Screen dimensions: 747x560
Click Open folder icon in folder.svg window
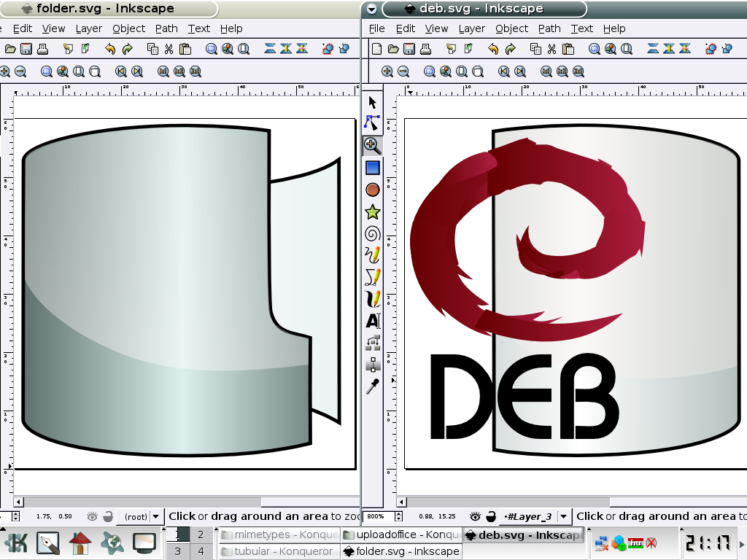click(x=10, y=49)
